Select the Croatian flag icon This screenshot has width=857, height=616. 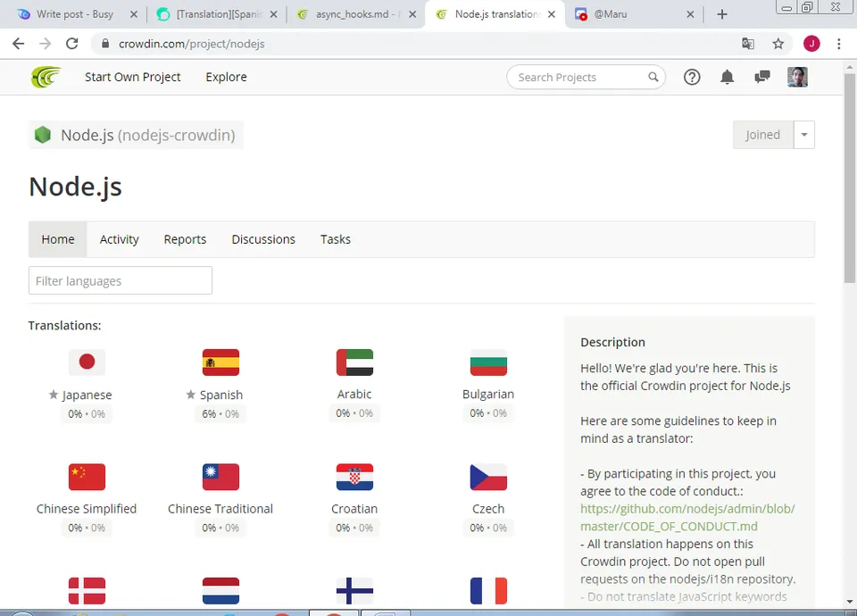pos(354,477)
